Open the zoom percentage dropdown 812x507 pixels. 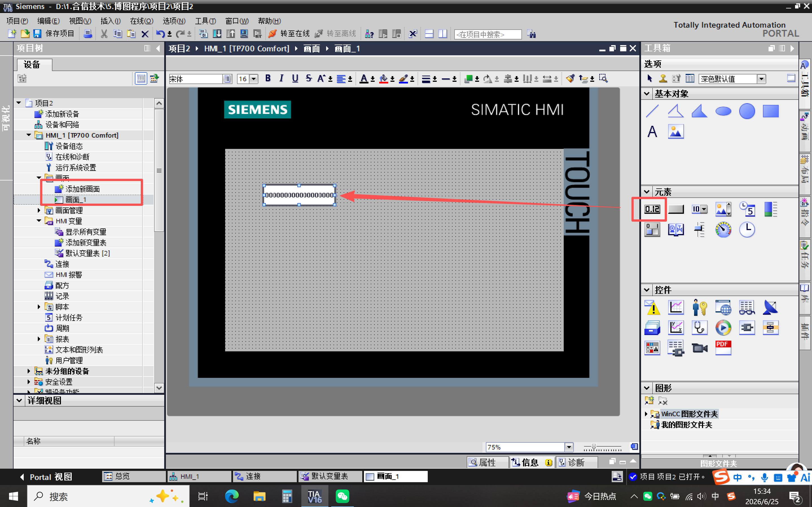click(569, 447)
